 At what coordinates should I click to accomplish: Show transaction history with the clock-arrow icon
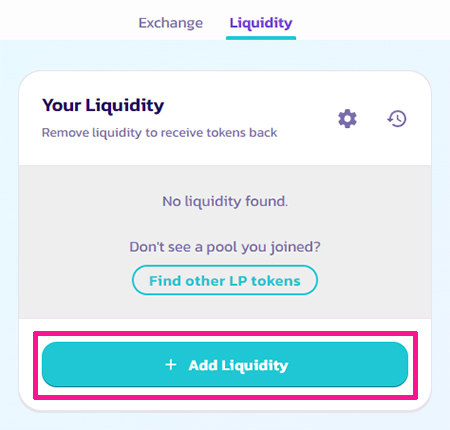point(397,119)
